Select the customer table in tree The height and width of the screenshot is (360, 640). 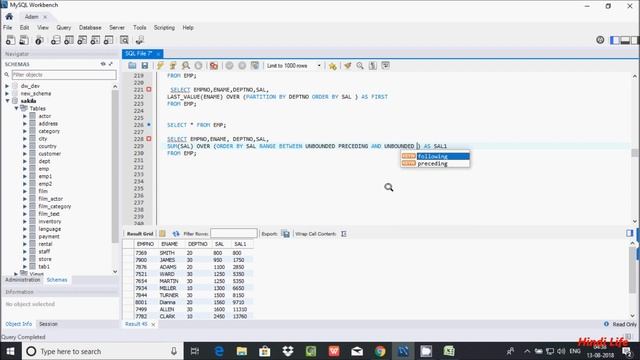coord(49,154)
